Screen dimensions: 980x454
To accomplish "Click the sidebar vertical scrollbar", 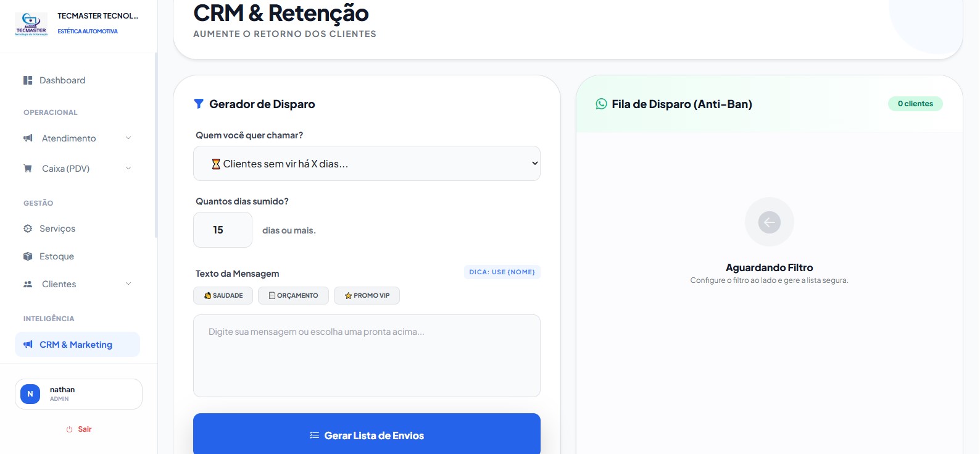I will (x=156, y=145).
